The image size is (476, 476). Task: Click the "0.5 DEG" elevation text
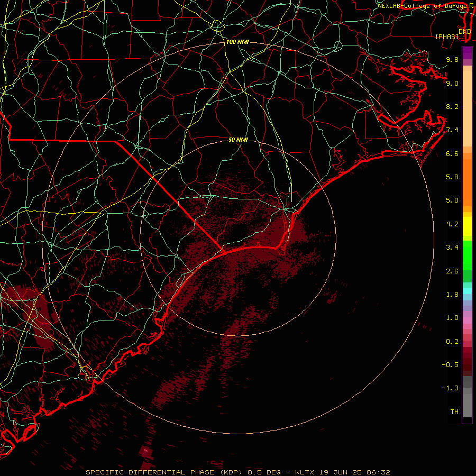(x=265, y=472)
